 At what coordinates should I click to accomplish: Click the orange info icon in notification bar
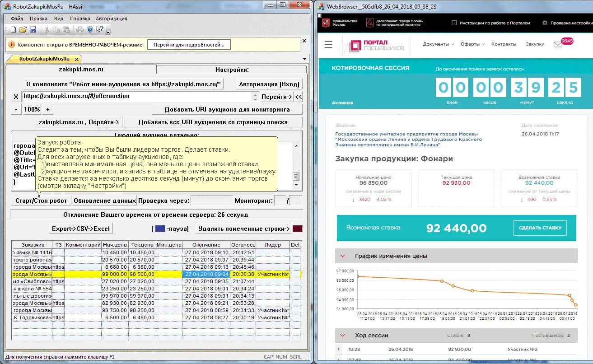pyautogui.click(x=11, y=45)
